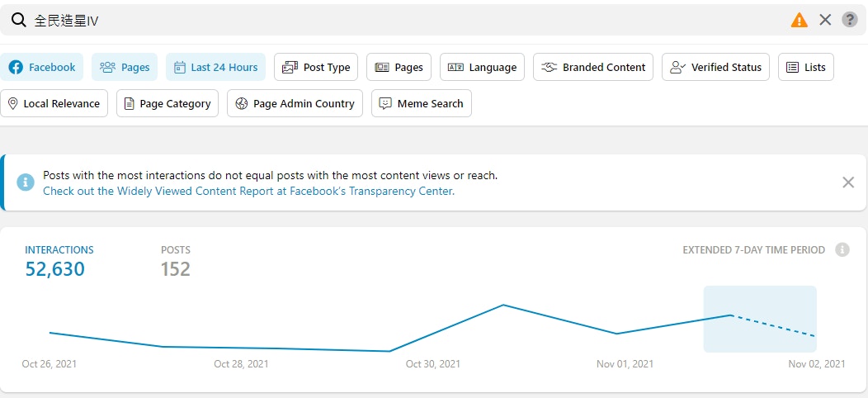
Task: Open the Widely Viewed Content Report link
Action: pyautogui.click(x=248, y=192)
